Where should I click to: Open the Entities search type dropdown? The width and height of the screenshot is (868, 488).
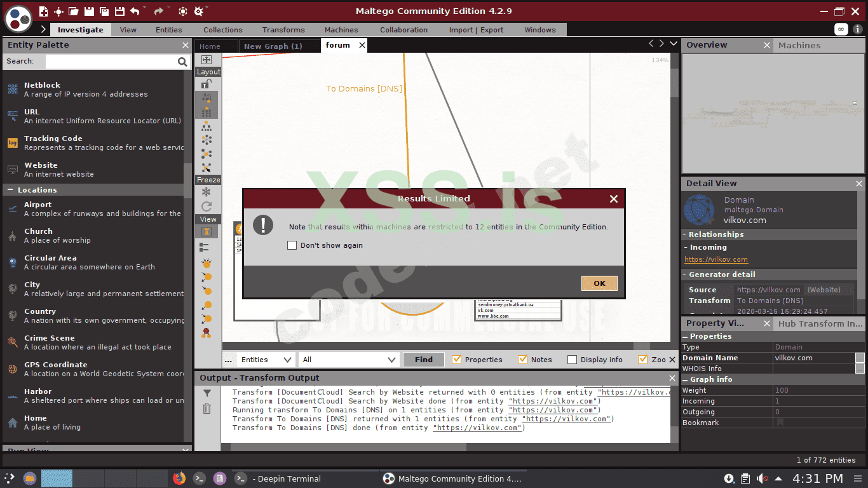266,360
